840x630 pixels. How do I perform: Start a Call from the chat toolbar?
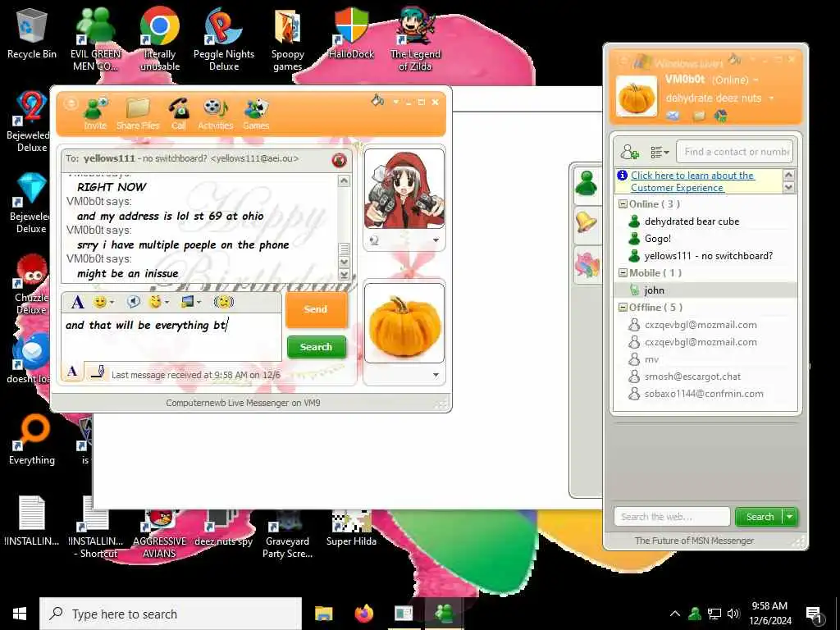coord(178,113)
